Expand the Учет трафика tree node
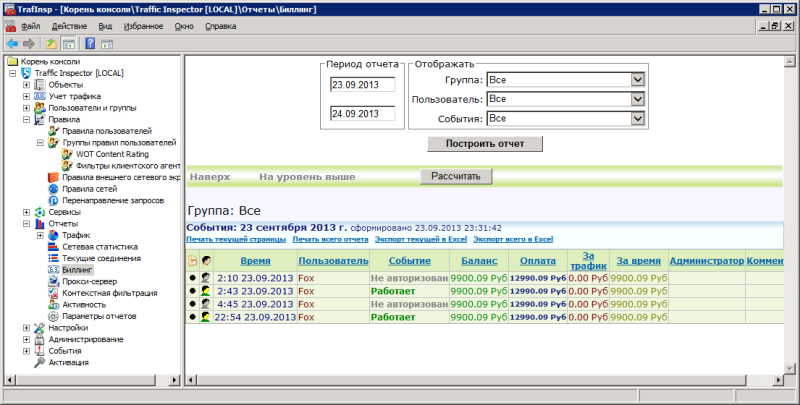Viewport: 800px width, 405px height. tap(26, 96)
